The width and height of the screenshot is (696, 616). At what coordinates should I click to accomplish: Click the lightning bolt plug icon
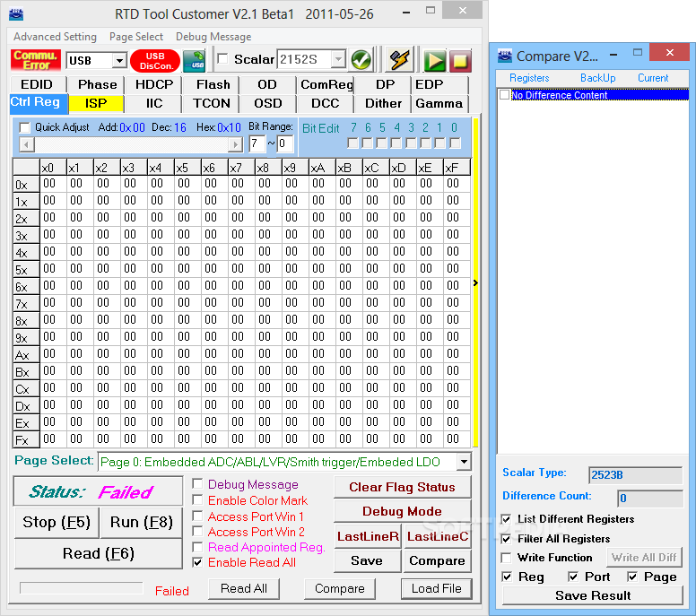tap(399, 59)
